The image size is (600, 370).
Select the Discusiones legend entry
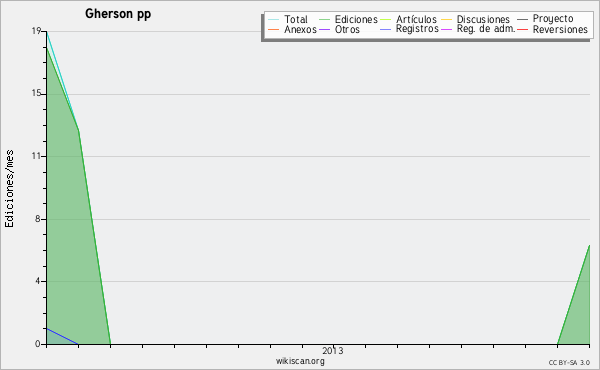[x=476, y=19]
